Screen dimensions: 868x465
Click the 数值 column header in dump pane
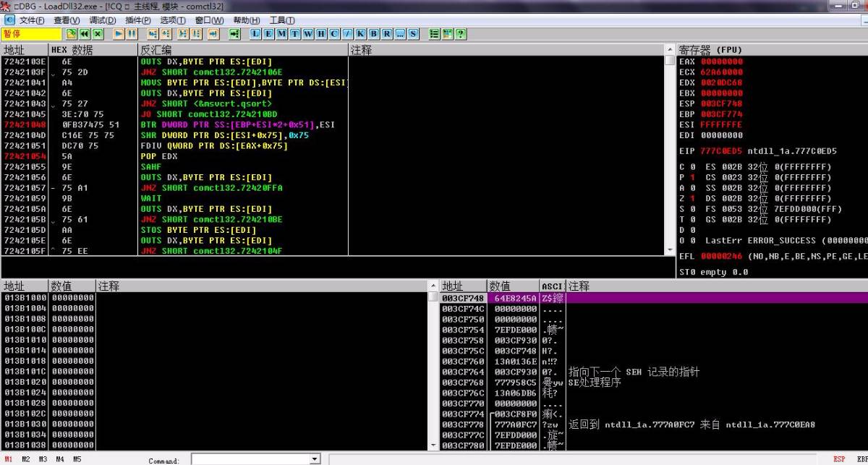tap(72, 286)
